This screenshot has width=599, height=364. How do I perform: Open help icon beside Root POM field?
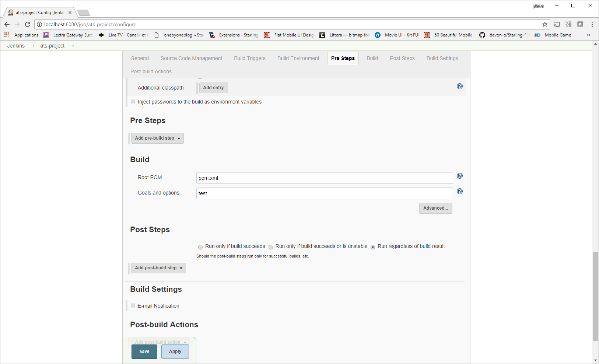click(x=460, y=176)
